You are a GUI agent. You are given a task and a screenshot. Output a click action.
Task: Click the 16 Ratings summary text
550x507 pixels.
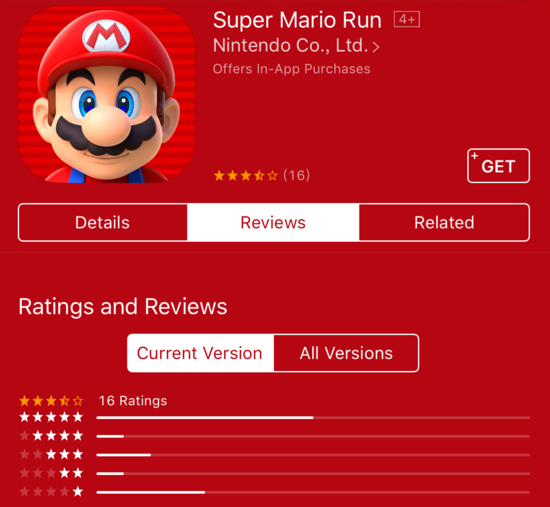[133, 401]
